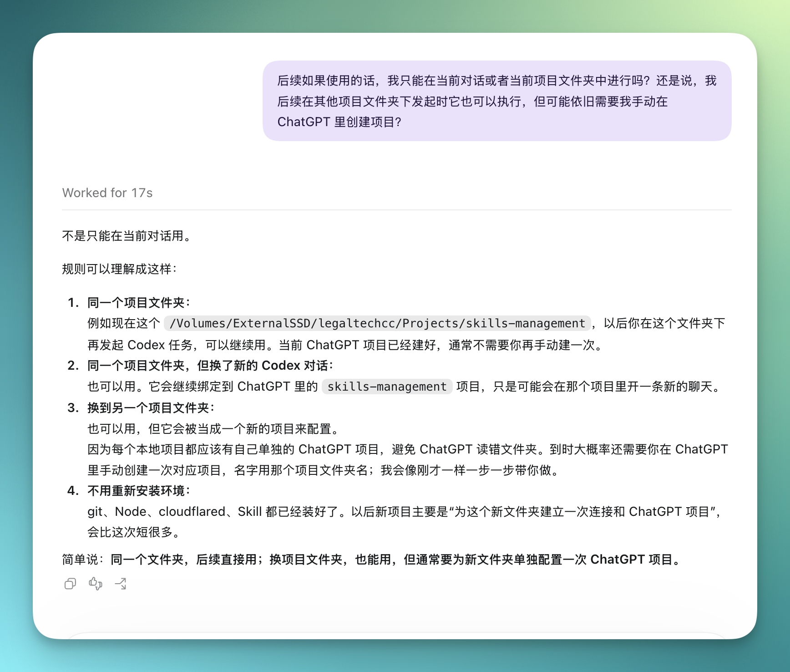Click heading "换到另一个项目文件夹:"

(x=151, y=408)
